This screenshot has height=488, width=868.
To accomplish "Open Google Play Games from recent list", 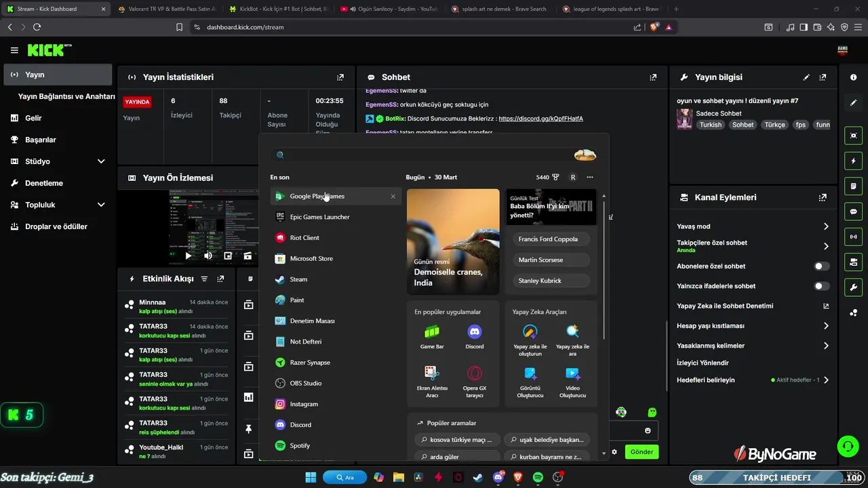I will coord(336,197).
